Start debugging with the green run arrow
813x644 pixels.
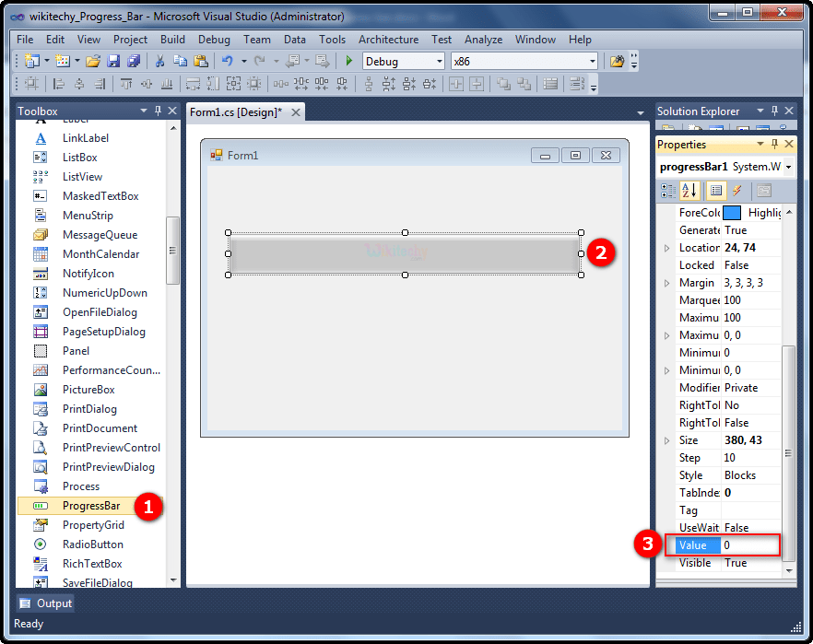348,61
